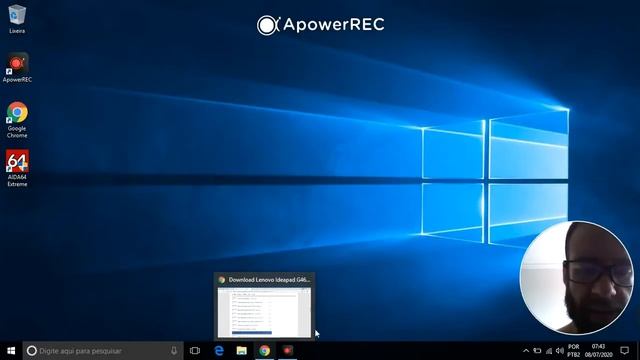Click the Download Lenovo Ideapad preview title

point(269,280)
